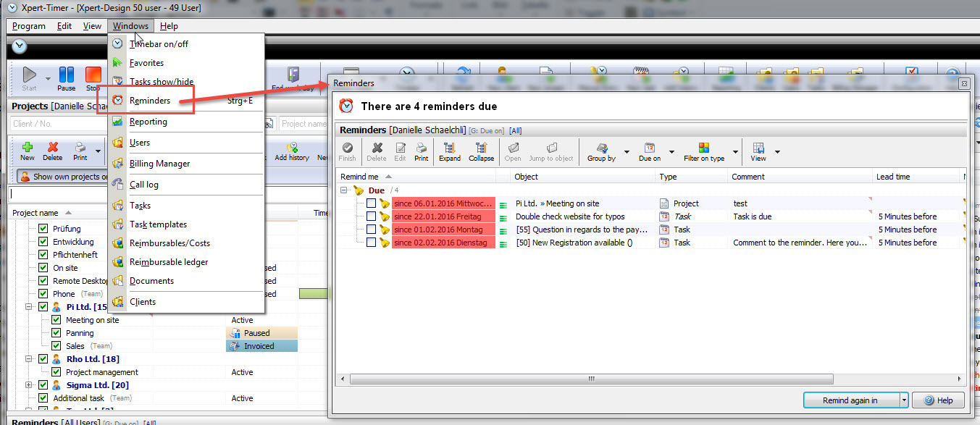Click the Print icon in Reminders dialog
This screenshot has width=980, height=425.
pyautogui.click(x=421, y=151)
